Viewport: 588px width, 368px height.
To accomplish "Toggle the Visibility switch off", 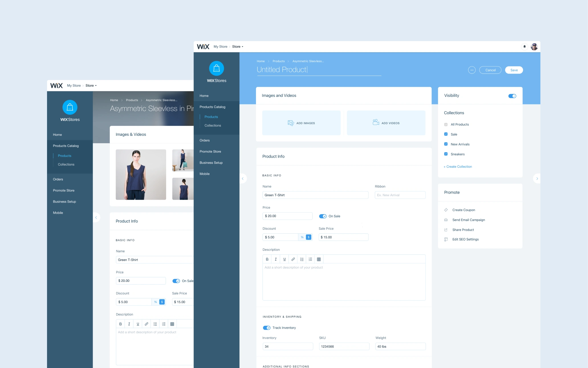I will point(512,96).
